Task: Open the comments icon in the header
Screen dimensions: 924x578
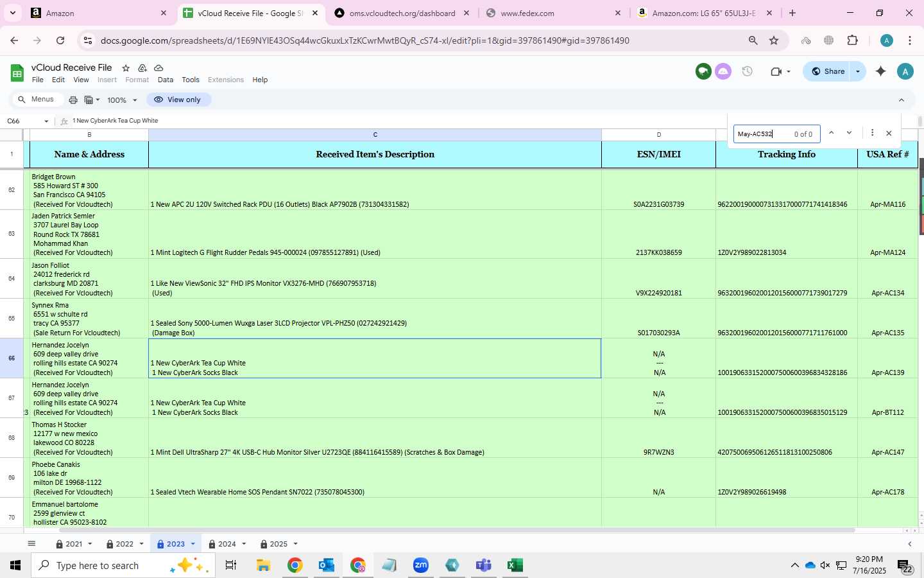Action: pyautogui.click(x=703, y=71)
